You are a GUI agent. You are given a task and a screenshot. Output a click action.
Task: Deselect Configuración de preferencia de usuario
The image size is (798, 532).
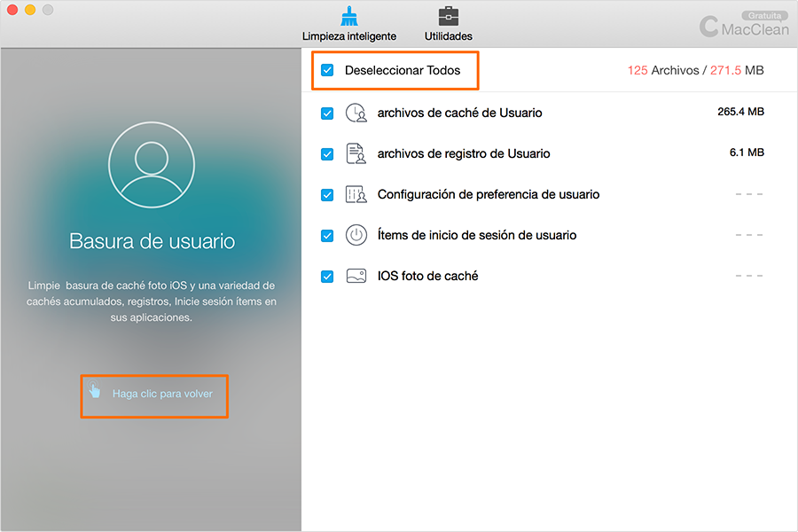point(327,193)
